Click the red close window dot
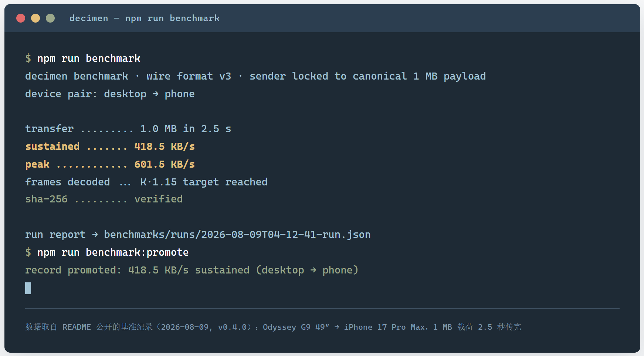The height and width of the screenshot is (356, 644). click(x=21, y=18)
